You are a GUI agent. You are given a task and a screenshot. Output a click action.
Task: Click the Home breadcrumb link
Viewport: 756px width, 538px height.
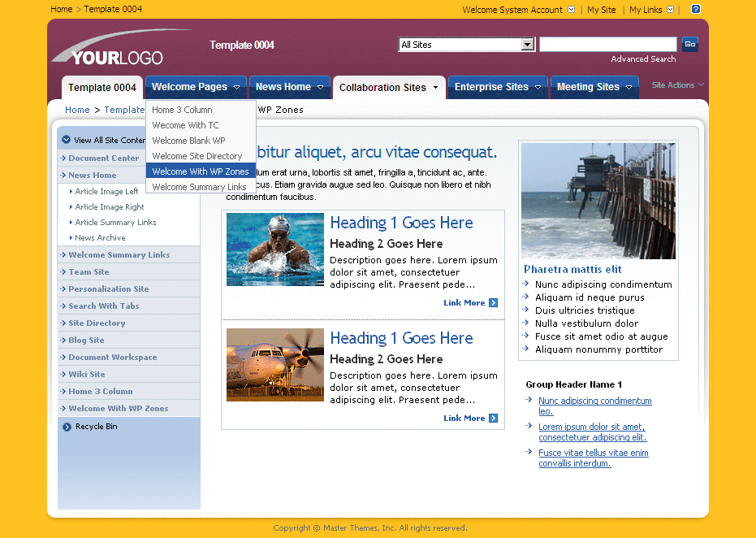77,109
